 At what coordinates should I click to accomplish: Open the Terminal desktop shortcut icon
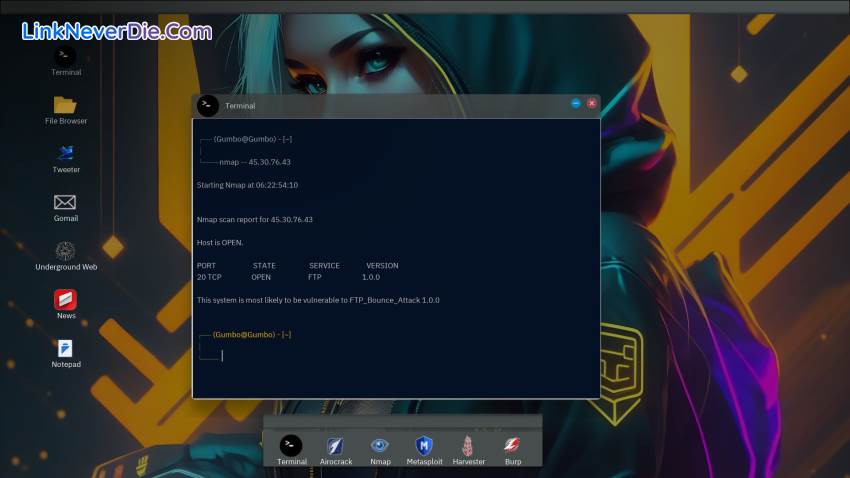(65, 56)
